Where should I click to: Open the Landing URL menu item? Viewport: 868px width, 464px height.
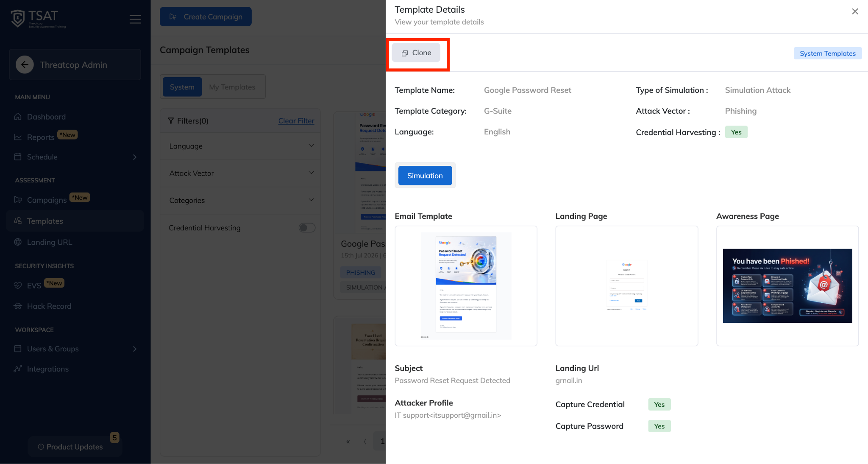pos(50,242)
